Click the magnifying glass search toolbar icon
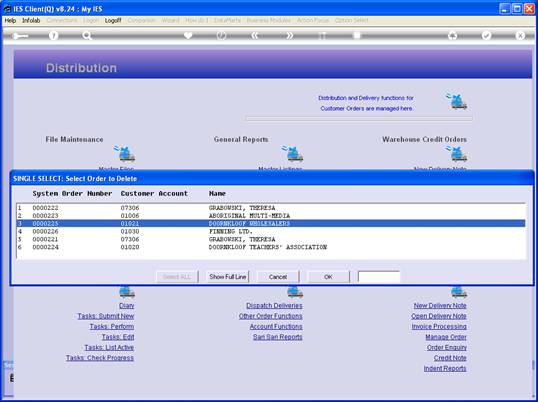This screenshot has height=402, width=538. coord(87,35)
